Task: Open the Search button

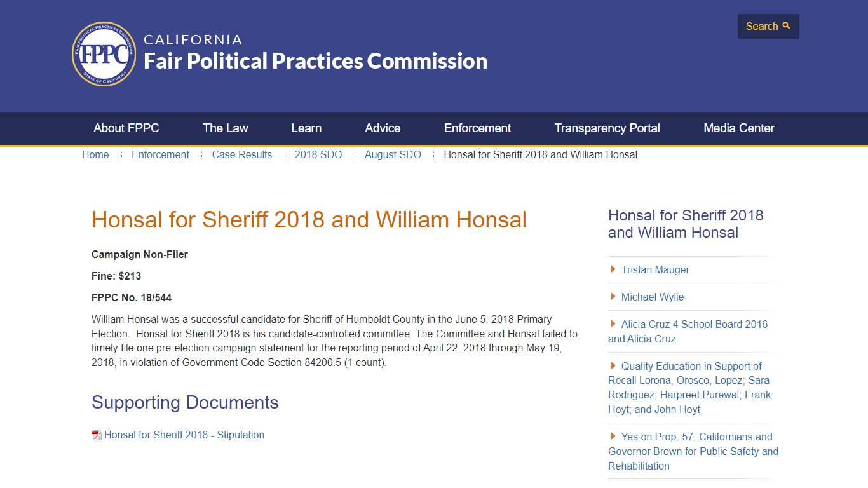Action: [768, 26]
